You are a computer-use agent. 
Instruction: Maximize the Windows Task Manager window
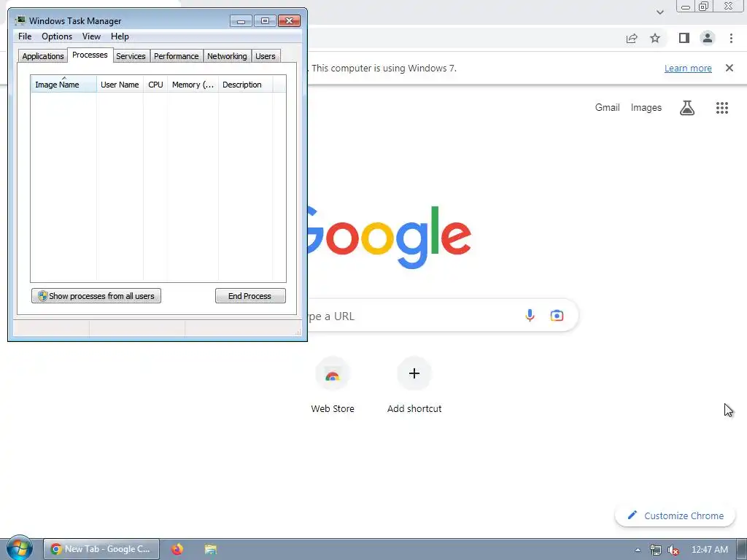[265, 21]
